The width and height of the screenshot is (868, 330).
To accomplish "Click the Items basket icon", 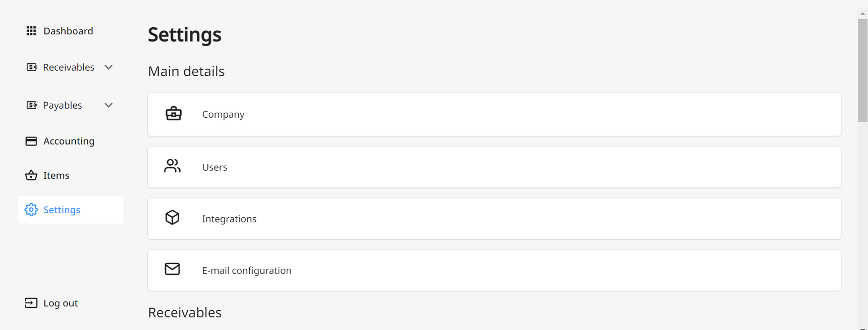I will click(31, 175).
